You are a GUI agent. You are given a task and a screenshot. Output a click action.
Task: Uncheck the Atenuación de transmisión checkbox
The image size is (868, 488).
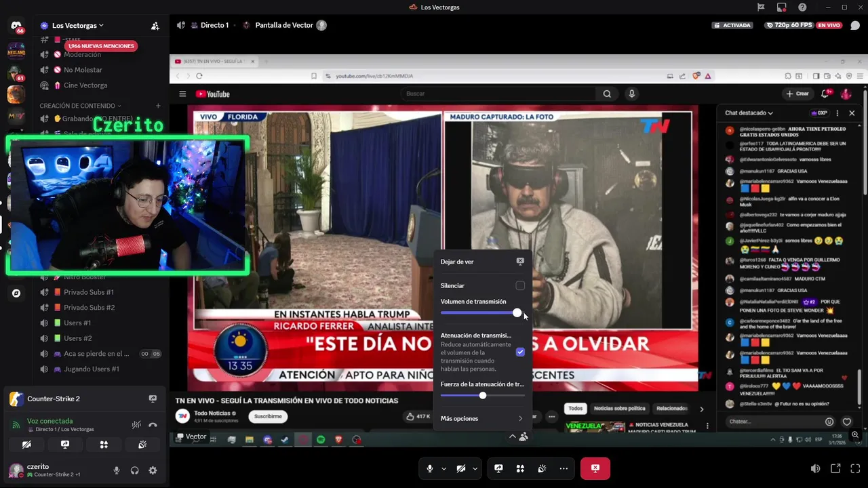click(520, 352)
